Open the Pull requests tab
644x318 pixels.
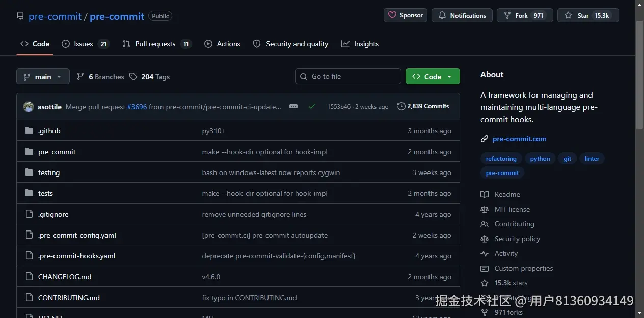pos(157,44)
